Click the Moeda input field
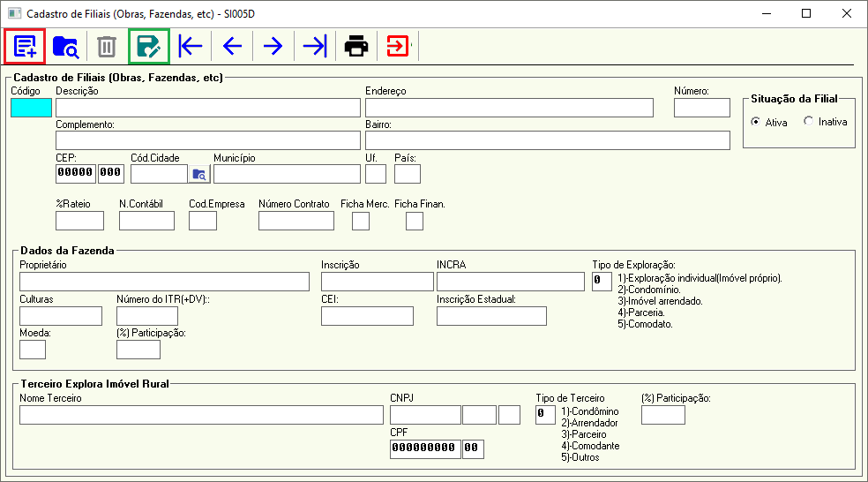868x482 pixels. click(33, 350)
